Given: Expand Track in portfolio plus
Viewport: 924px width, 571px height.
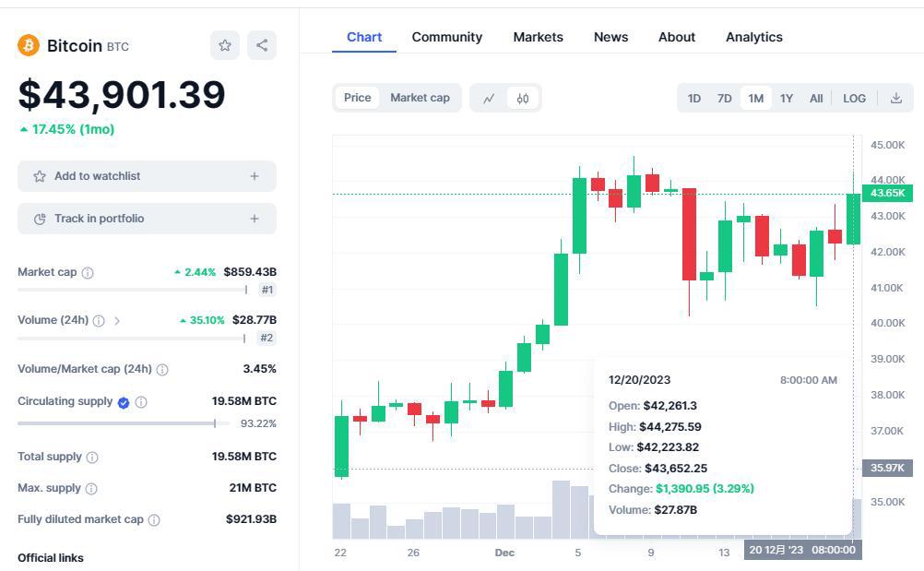Looking at the screenshot, I should click(x=255, y=219).
